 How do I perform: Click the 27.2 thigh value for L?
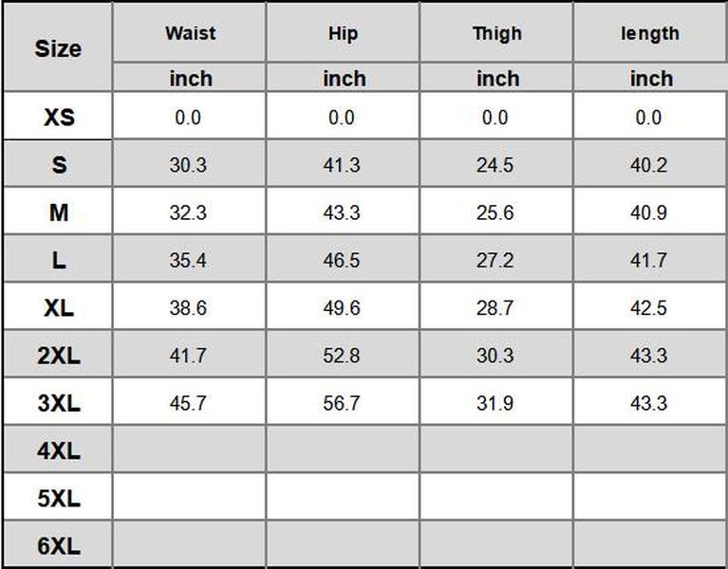coord(495,261)
